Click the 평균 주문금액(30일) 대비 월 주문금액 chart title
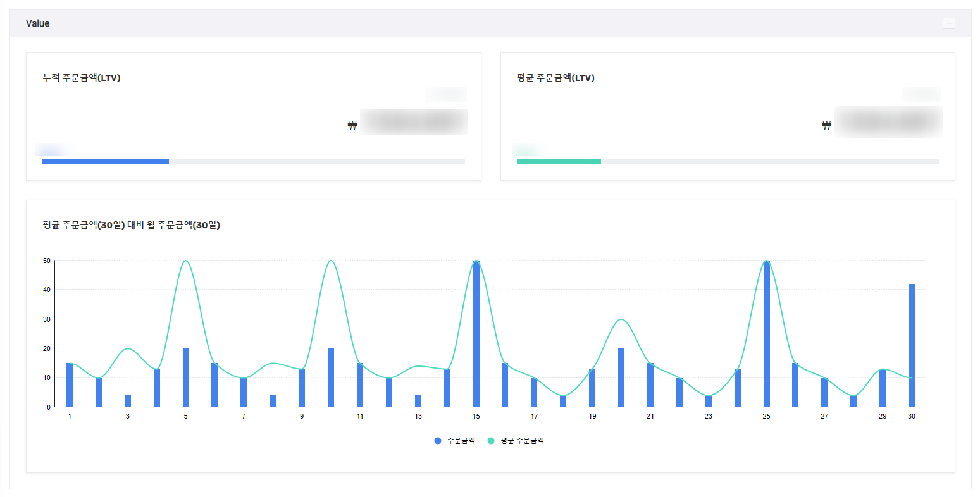The image size is (980, 497). pos(131,225)
